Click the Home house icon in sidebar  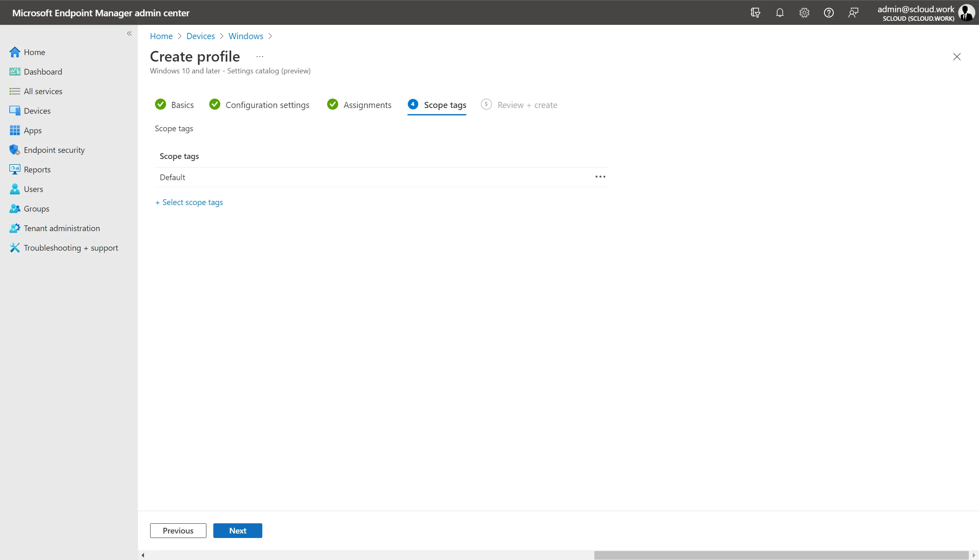click(x=15, y=52)
